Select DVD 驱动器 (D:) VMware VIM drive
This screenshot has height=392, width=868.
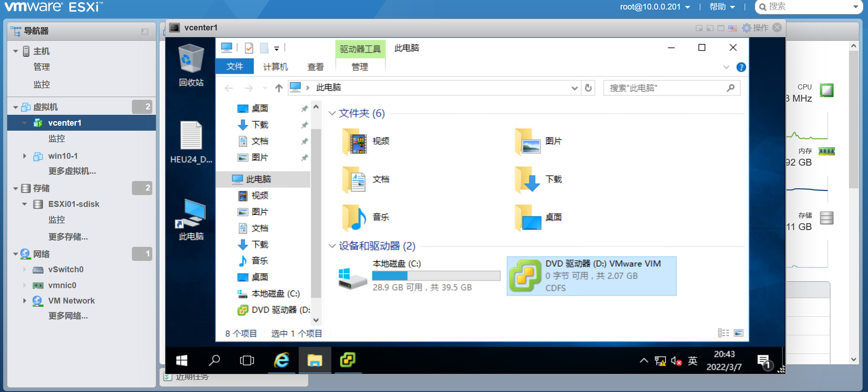pyautogui.click(x=592, y=276)
